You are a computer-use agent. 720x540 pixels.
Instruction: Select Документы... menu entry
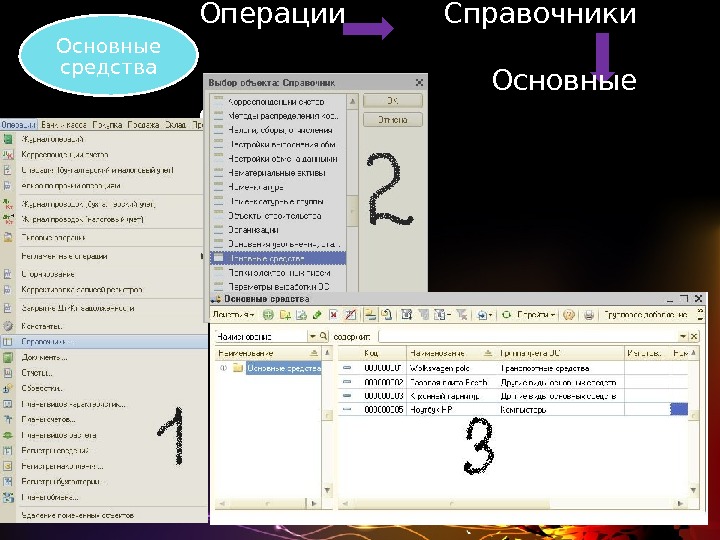click(x=45, y=357)
